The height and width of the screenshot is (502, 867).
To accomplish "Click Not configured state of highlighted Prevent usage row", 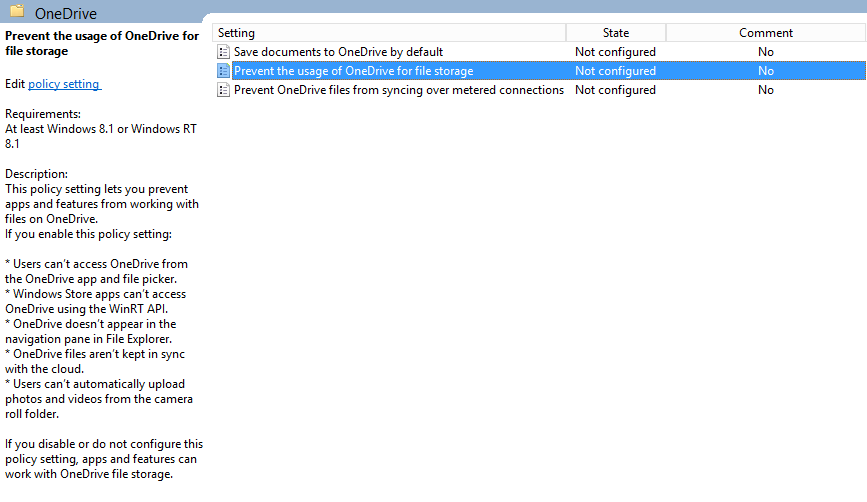I will (x=615, y=71).
